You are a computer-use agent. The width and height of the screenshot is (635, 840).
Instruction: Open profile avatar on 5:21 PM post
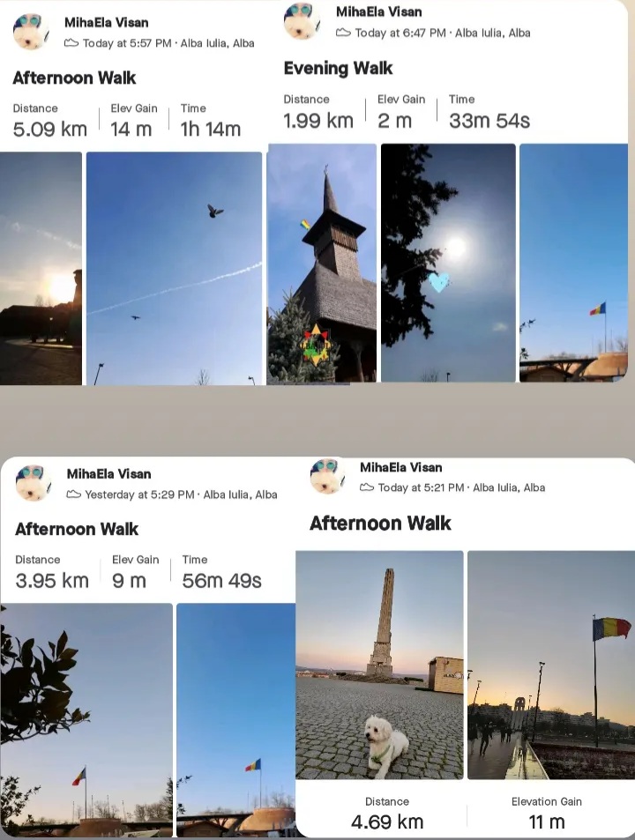tap(327, 476)
